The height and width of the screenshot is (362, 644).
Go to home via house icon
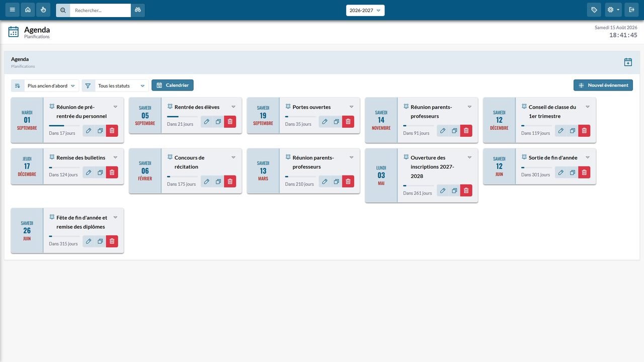click(x=28, y=10)
